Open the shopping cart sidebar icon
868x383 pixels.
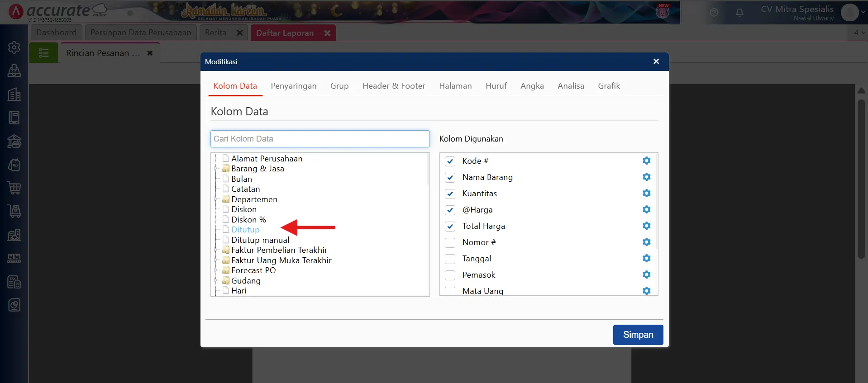coord(14,188)
